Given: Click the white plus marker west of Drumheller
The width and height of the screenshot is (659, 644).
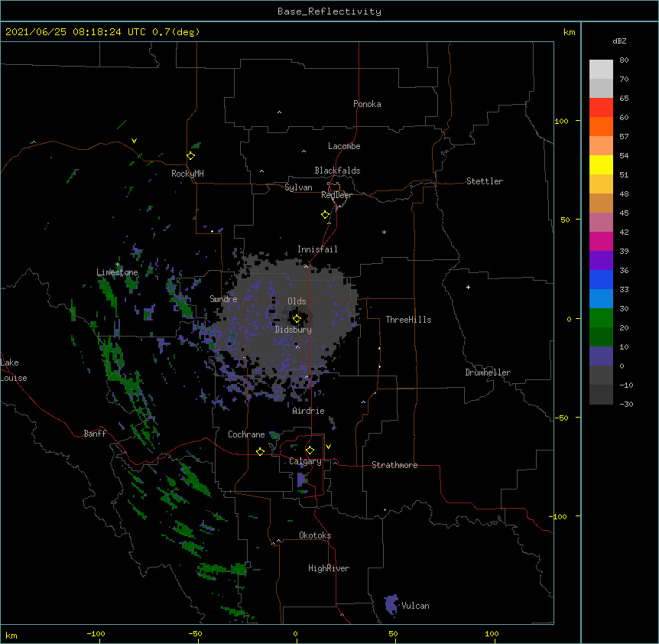Looking at the screenshot, I should pyautogui.click(x=468, y=287).
